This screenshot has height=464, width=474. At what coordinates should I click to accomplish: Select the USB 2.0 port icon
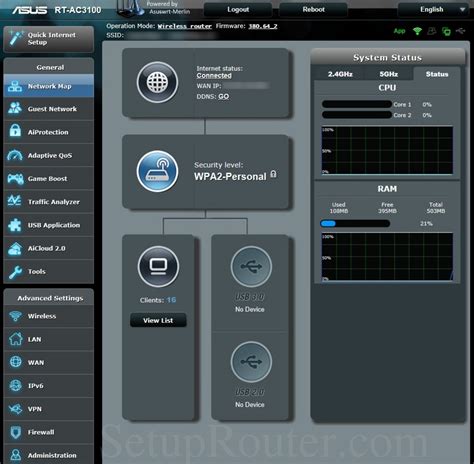pyautogui.click(x=251, y=361)
